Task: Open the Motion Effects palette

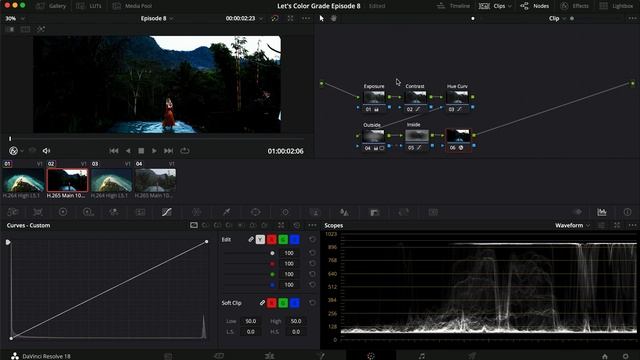Action: (140, 212)
